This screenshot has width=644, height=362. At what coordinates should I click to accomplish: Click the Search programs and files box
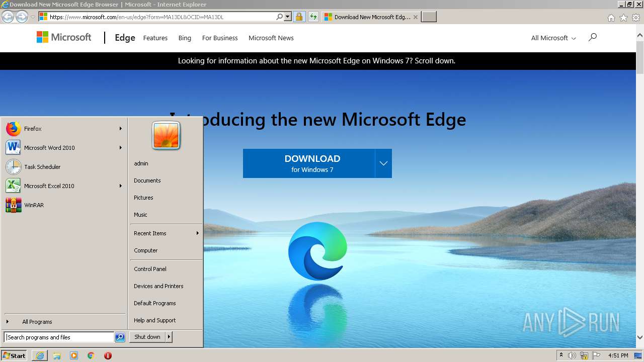point(59,337)
